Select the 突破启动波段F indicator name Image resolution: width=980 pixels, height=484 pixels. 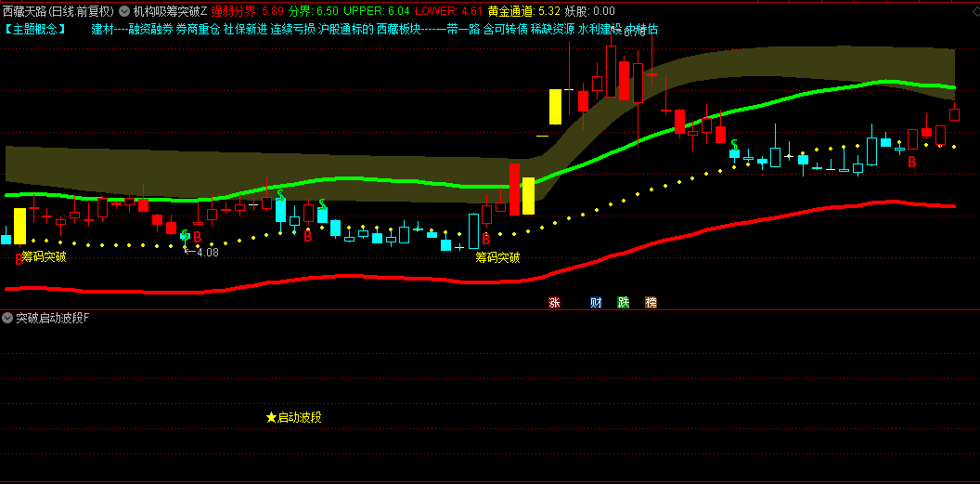53,318
